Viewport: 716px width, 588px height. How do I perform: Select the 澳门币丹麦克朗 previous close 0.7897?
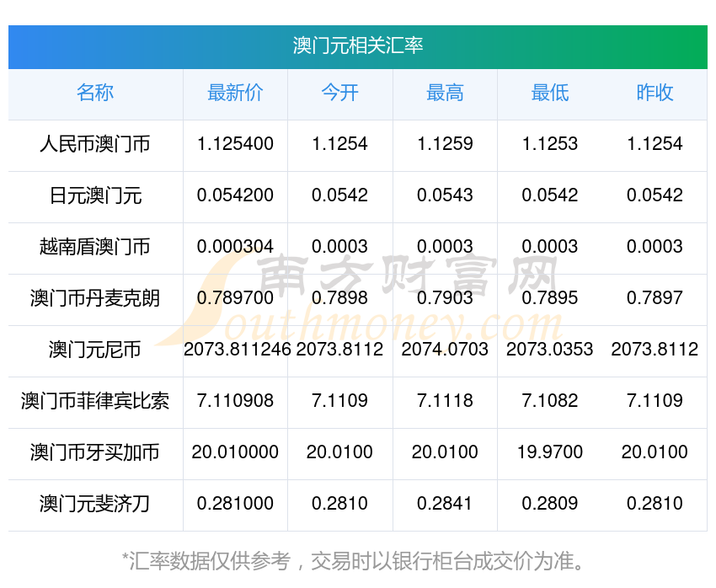[x=655, y=298]
